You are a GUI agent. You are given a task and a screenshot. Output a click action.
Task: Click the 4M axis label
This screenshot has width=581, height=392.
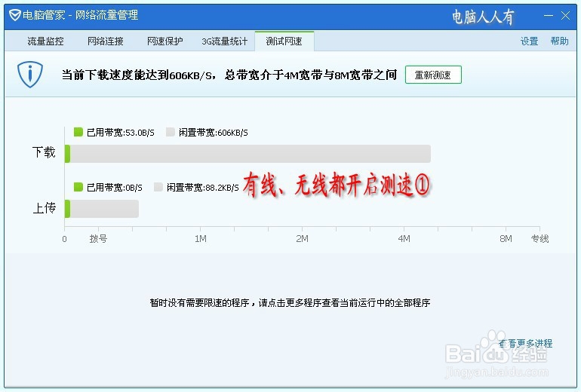[404, 239]
